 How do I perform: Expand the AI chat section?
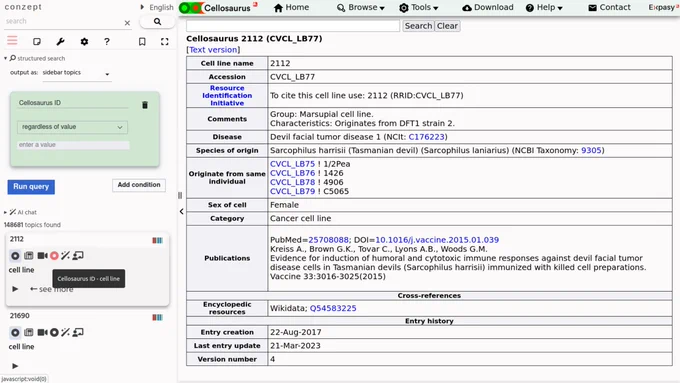point(20,212)
